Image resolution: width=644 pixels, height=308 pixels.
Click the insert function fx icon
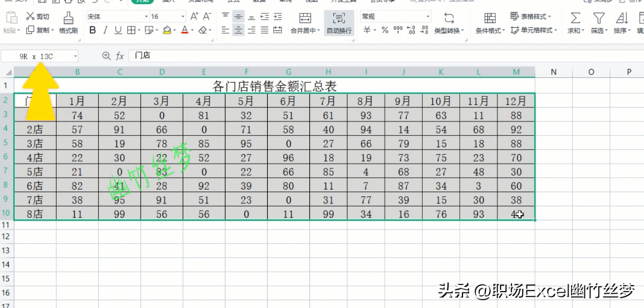point(120,56)
